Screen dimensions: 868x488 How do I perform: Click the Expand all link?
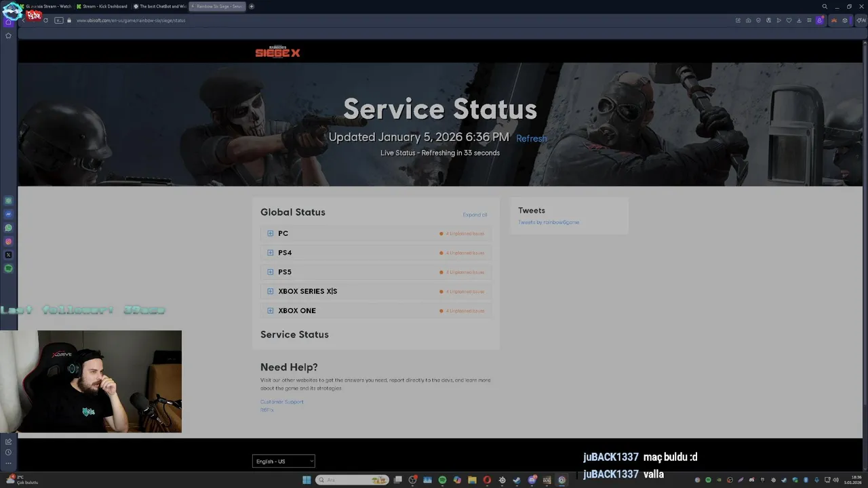click(475, 215)
